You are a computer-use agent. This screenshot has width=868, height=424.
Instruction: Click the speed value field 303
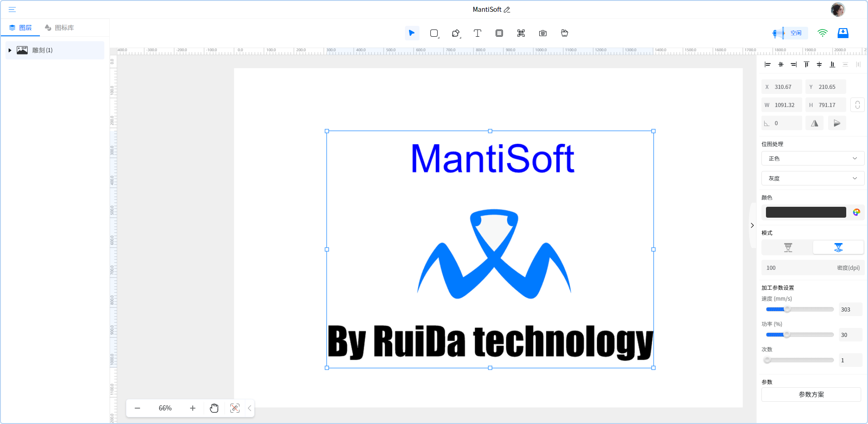pos(850,309)
